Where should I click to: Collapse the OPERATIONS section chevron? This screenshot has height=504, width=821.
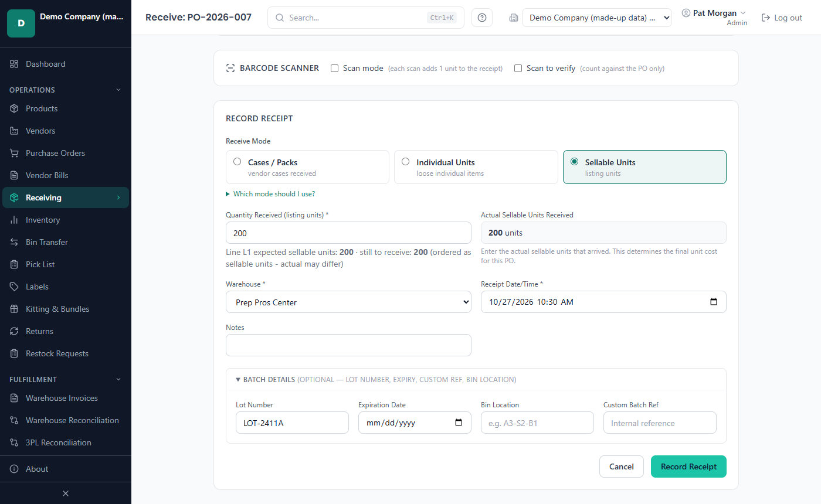click(x=118, y=90)
